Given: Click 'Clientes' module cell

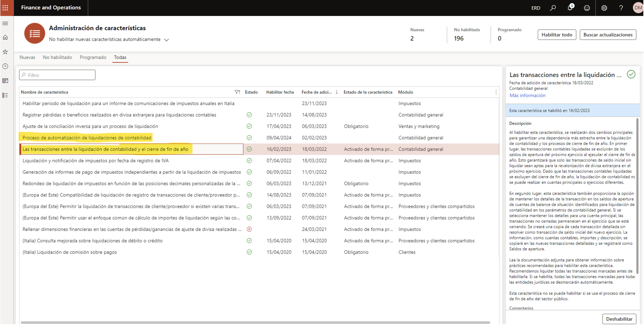Looking at the screenshot, I should coord(407,252).
